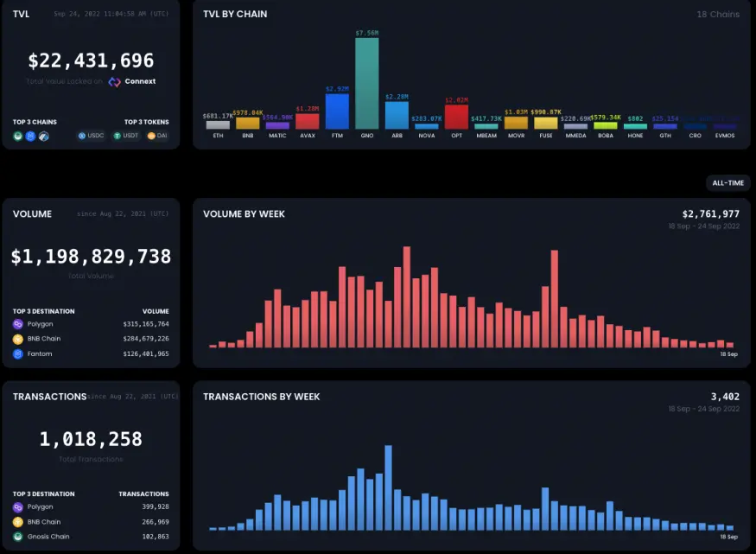The height and width of the screenshot is (554, 756).
Task: Click the Fantom icon under Top 3 Chains
Action: (x=30, y=137)
